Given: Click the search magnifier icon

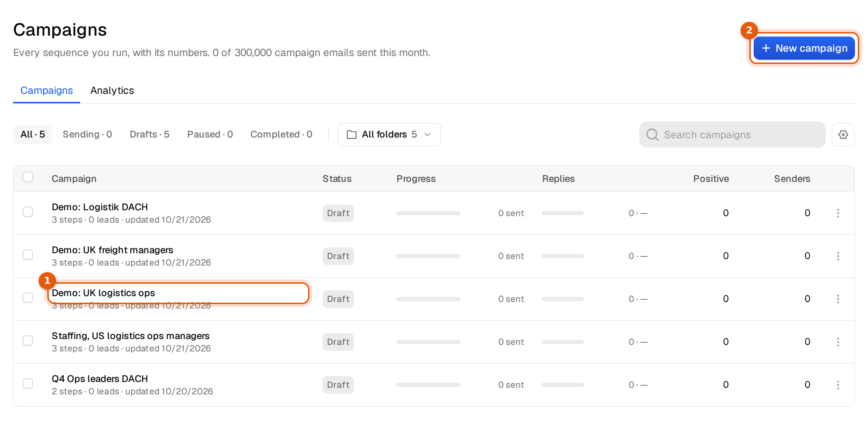Looking at the screenshot, I should pos(652,135).
